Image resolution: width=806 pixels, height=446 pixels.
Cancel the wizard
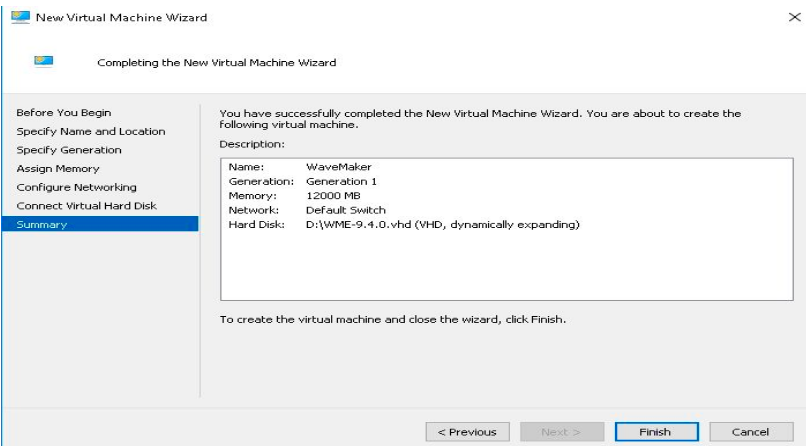click(750, 432)
